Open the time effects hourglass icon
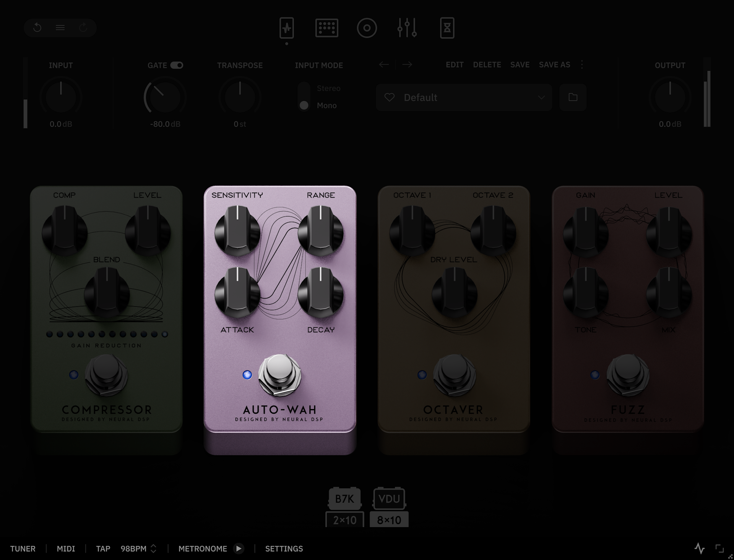The image size is (734, 560). [x=447, y=28]
